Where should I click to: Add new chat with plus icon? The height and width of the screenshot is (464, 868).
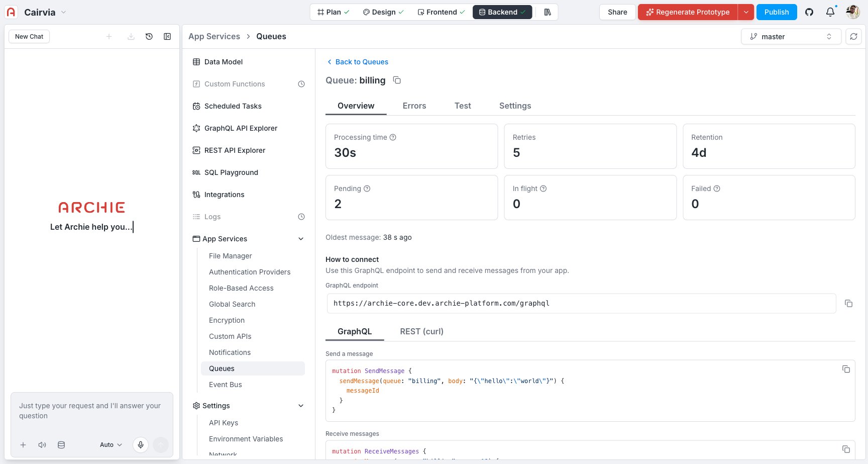click(x=109, y=36)
